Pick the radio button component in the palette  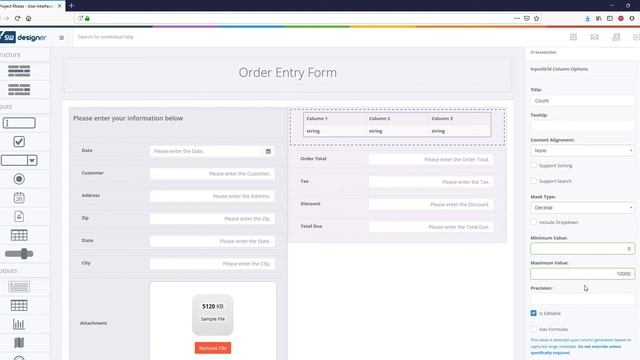[19, 179]
